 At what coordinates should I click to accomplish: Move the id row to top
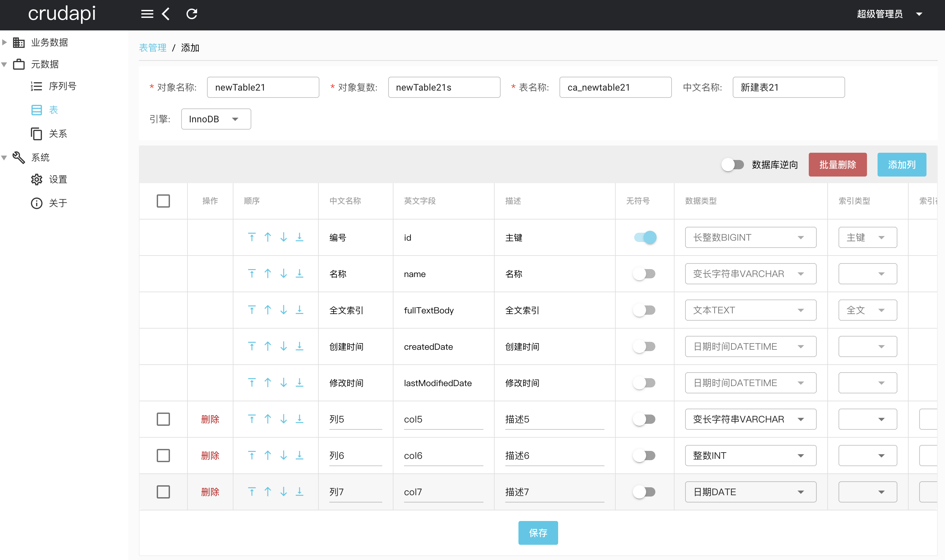252,237
